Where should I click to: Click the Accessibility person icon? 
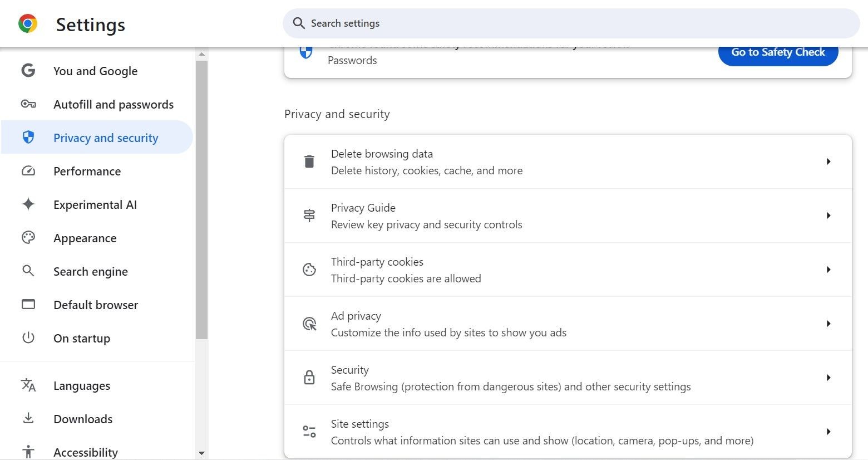pyautogui.click(x=28, y=452)
